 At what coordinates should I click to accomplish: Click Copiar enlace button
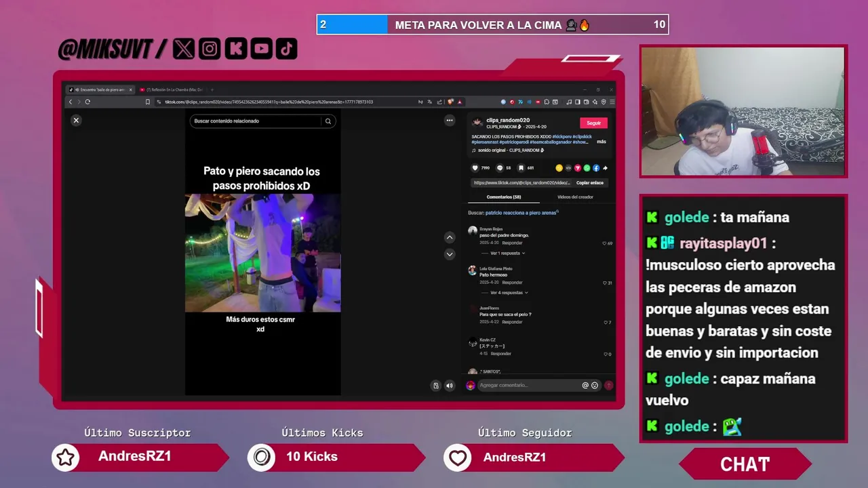[x=590, y=182]
